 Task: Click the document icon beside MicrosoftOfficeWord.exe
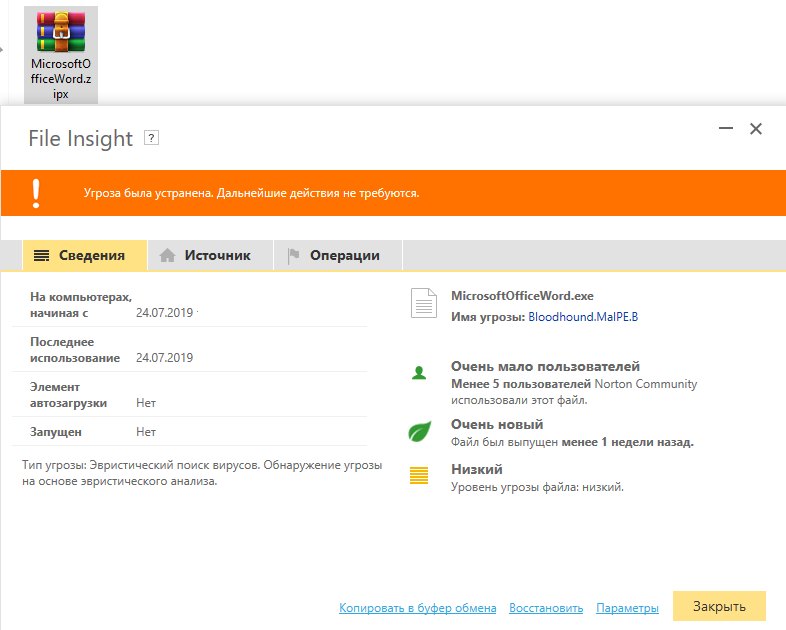tap(424, 303)
